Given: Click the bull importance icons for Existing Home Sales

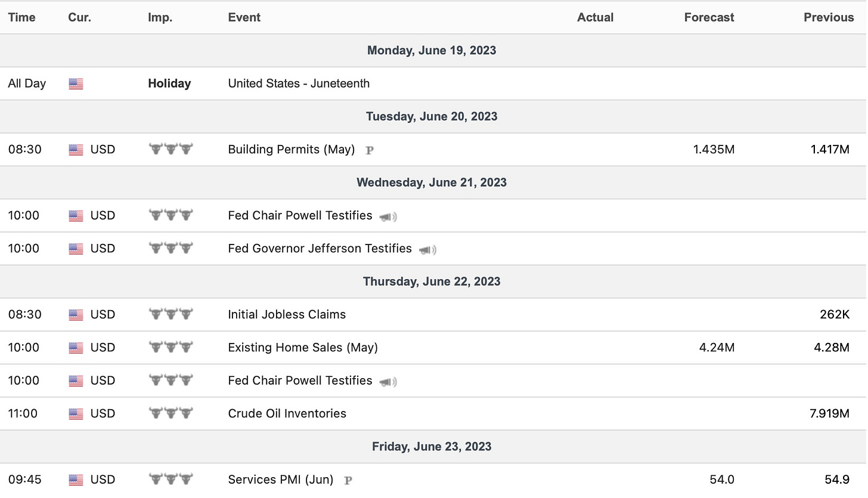Looking at the screenshot, I should coord(170,347).
